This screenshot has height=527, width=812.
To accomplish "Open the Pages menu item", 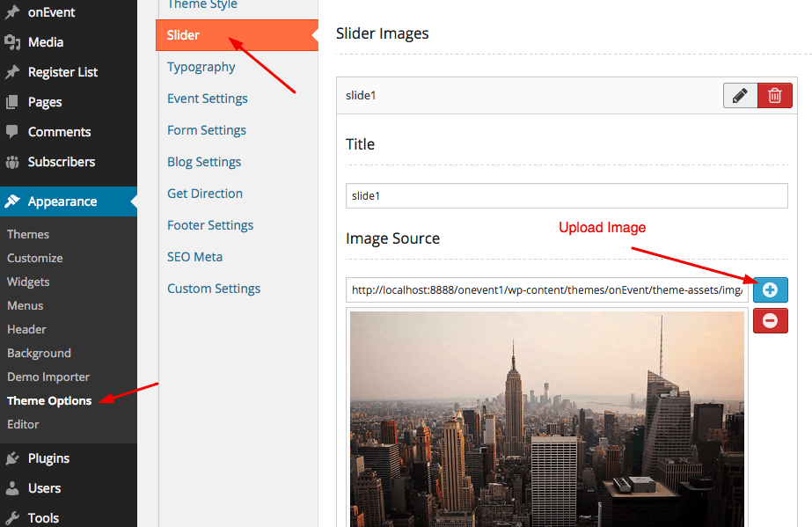I will 45,102.
